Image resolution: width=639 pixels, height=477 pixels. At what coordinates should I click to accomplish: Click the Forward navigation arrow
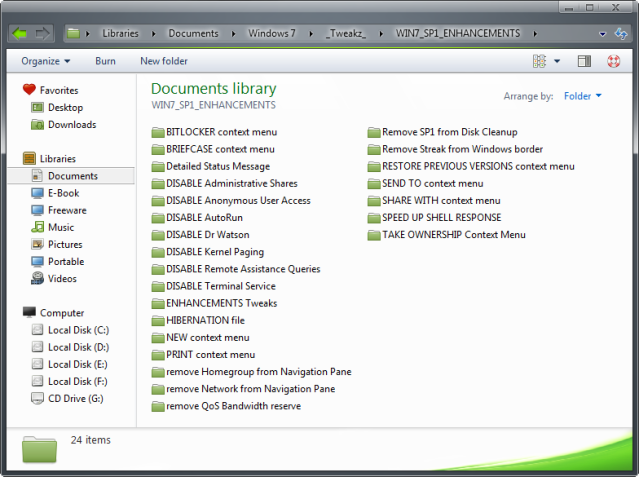(42, 33)
